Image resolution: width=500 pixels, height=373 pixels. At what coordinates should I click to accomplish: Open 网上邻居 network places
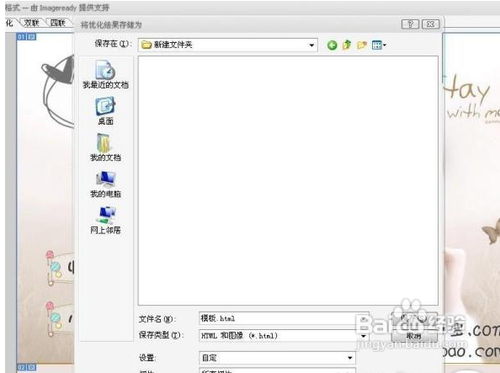click(x=105, y=220)
